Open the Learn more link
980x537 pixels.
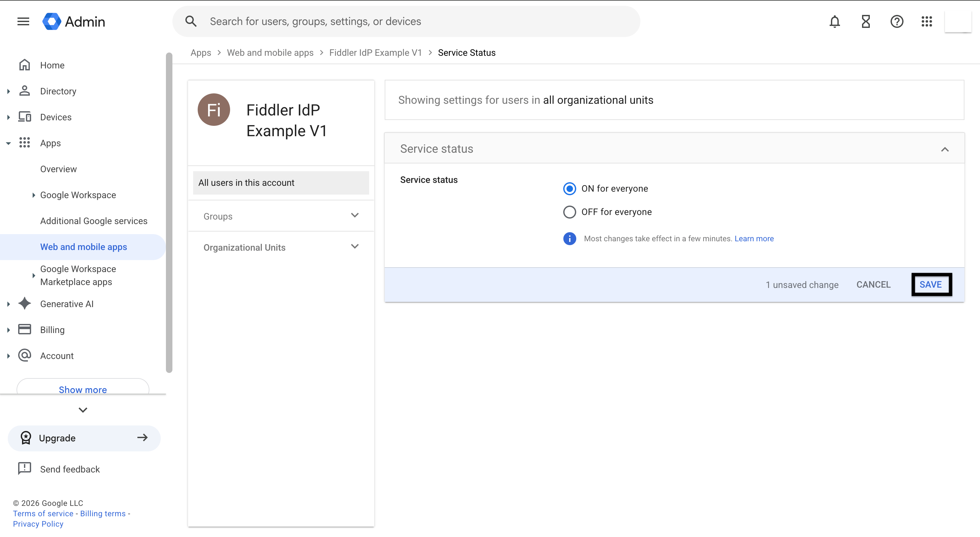click(754, 239)
